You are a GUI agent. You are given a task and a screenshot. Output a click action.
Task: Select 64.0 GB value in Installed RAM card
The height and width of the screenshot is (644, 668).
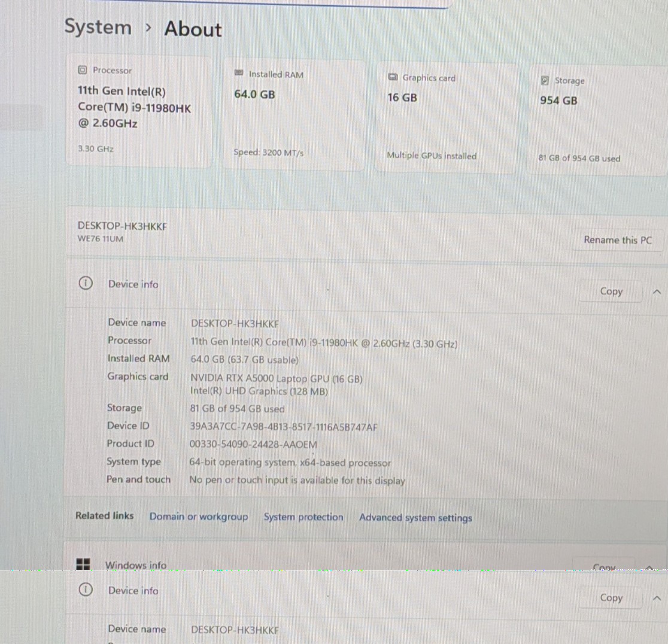[254, 94]
